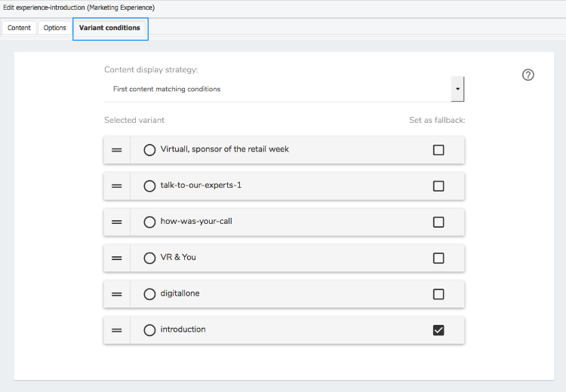Click the help question mark icon
This screenshot has height=392, width=566.
pyautogui.click(x=528, y=75)
